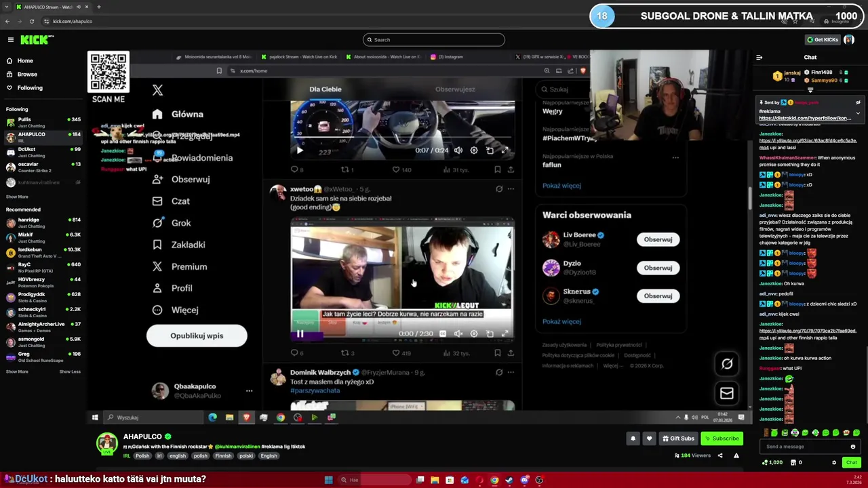This screenshot has height=488, width=868.
Task: Open the asmongold recommended channel
Action: tap(43, 342)
